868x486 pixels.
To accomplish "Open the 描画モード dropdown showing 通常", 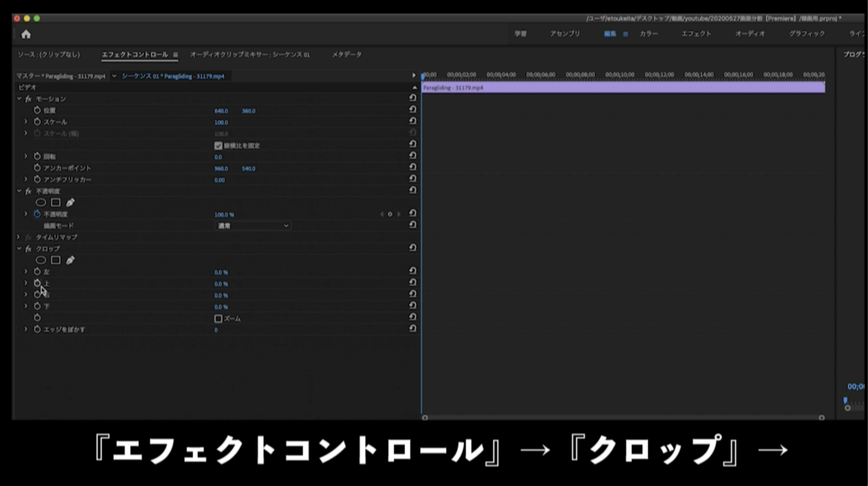I will pyautogui.click(x=252, y=225).
